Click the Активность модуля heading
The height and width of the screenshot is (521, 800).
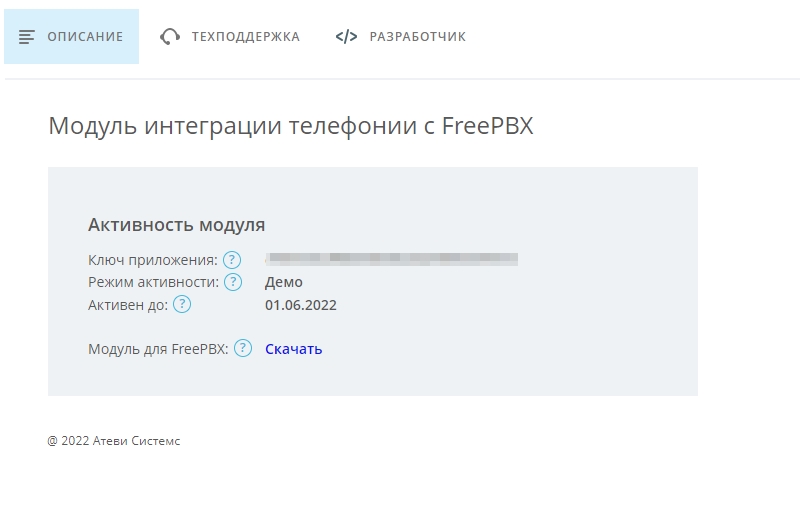176,224
